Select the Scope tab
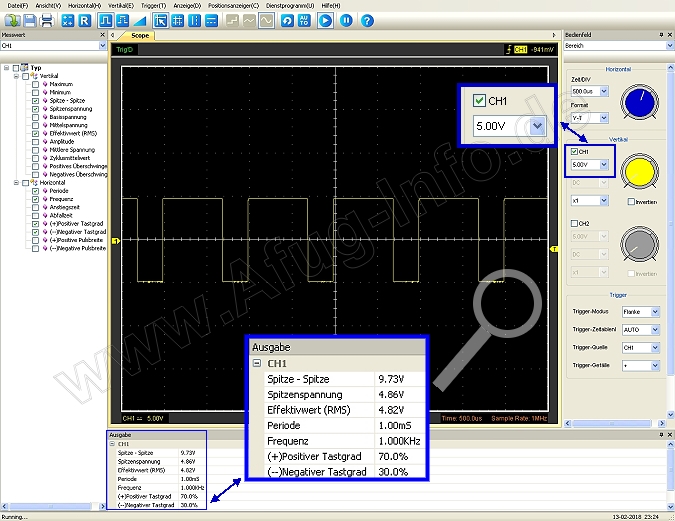This screenshot has width=675, height=521. (x=140, y=35)
